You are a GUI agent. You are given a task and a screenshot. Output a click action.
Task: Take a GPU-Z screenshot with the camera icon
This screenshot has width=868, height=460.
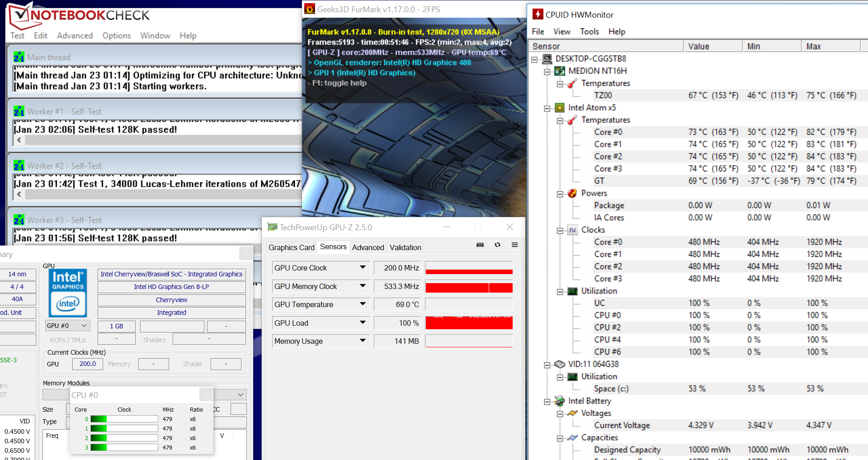(480, 245)
